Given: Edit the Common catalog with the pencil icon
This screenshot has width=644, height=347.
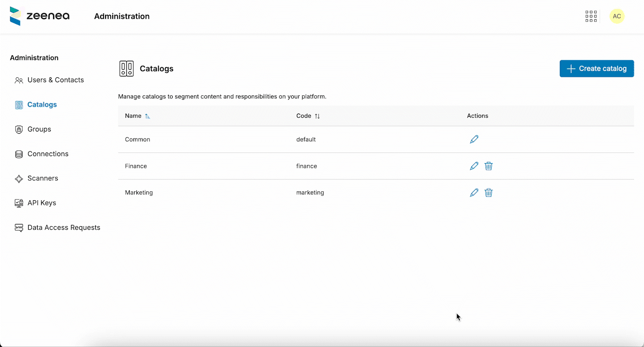Looking at the screenshot, I should pyautogui.click(x=474, y=139).
